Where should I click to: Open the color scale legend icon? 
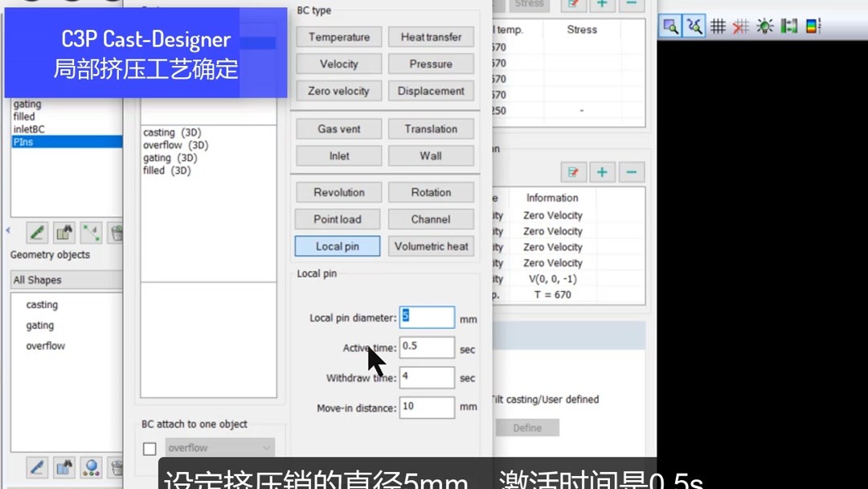point(813,25)
